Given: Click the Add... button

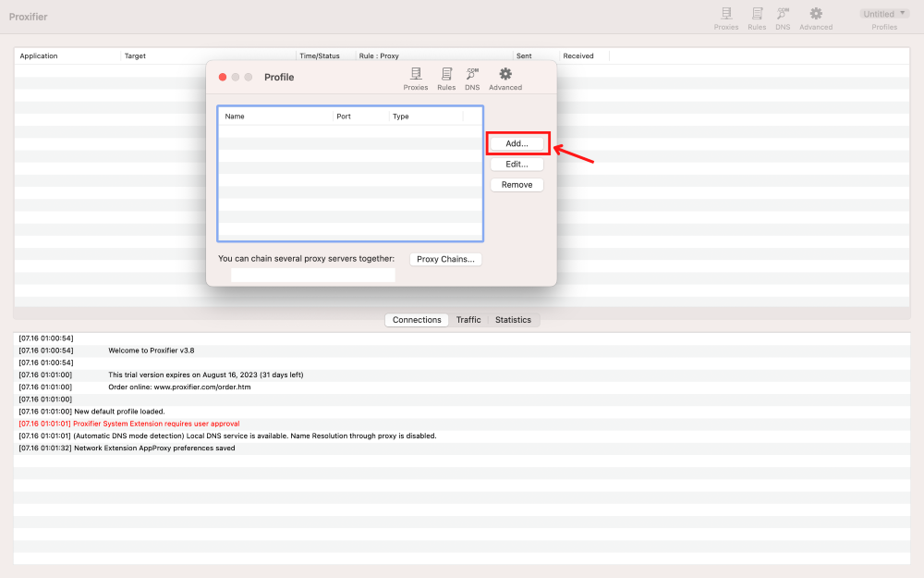Looking at the screenshot, I should tap(517, 143).
